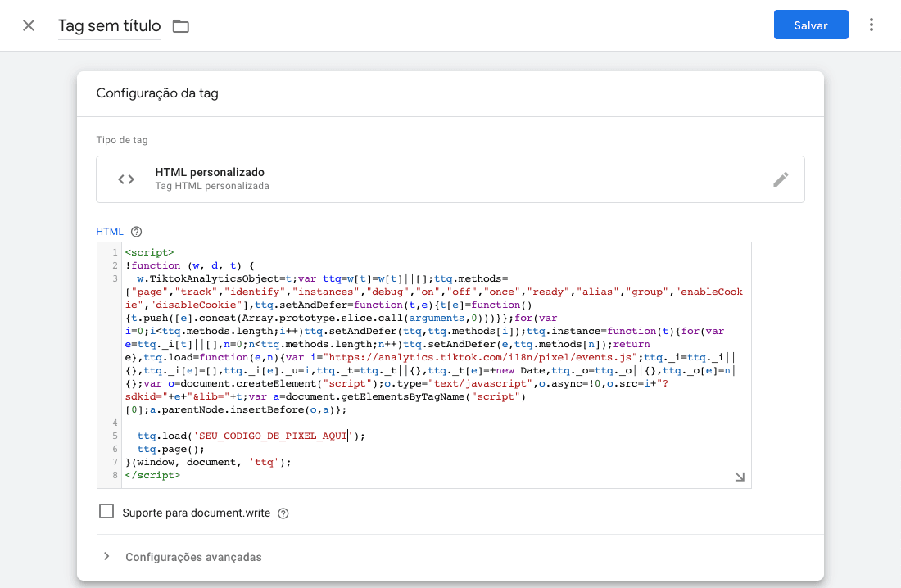Click the code brackets icon for HTML personalizado

coord(125,179)
